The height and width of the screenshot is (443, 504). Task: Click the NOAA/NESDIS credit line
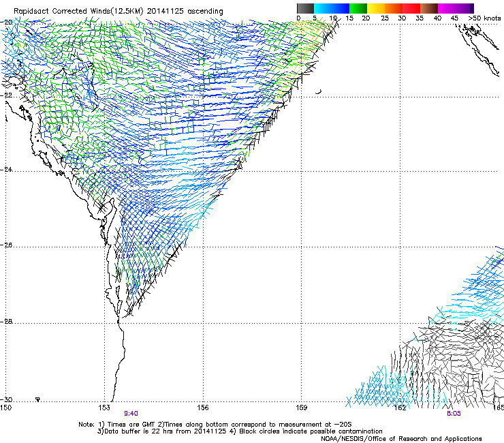click(401, 439)
